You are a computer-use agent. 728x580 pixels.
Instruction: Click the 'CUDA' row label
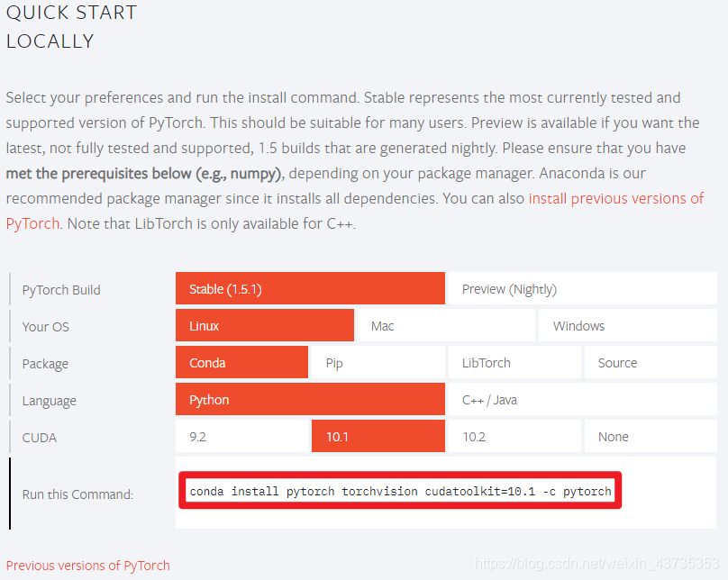pos(40,438)
